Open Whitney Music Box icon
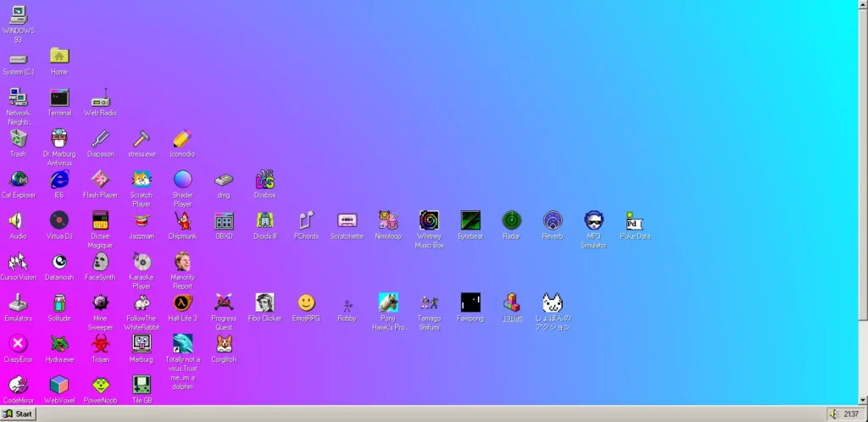 pos(429,220)
